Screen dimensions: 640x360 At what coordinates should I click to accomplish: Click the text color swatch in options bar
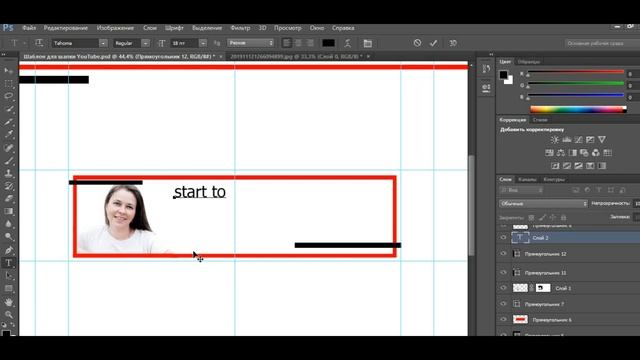(328, 43)
